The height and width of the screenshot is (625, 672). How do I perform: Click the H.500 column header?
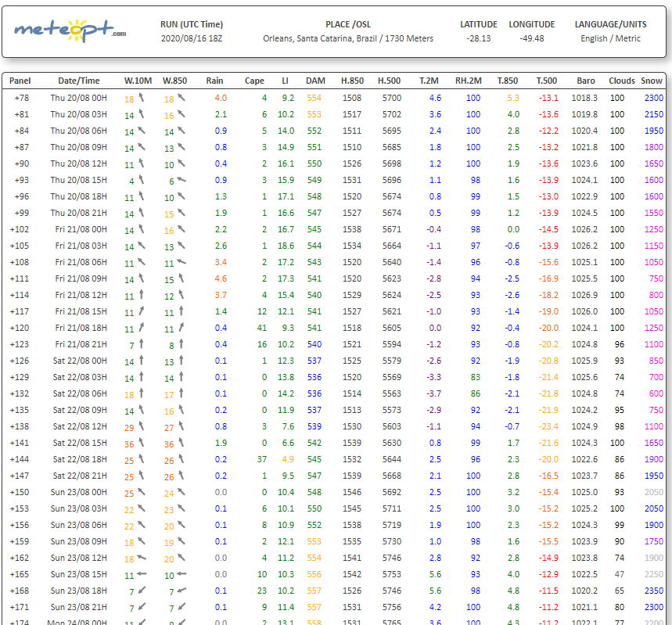389,81
